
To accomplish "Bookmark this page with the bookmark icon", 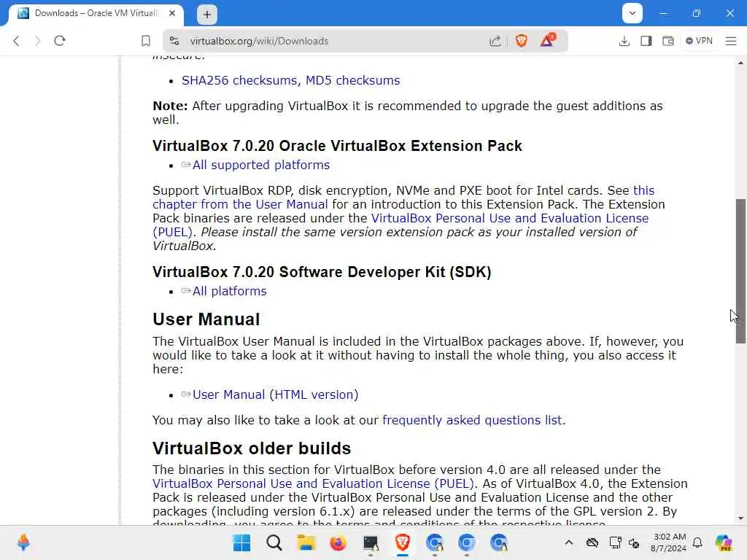I will (x=146, y=41).
